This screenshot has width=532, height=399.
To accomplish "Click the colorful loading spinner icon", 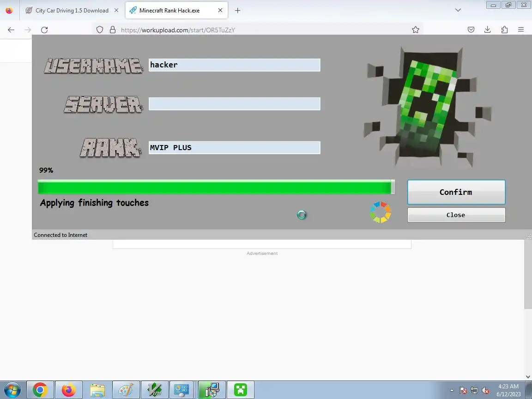I will 381,212.
